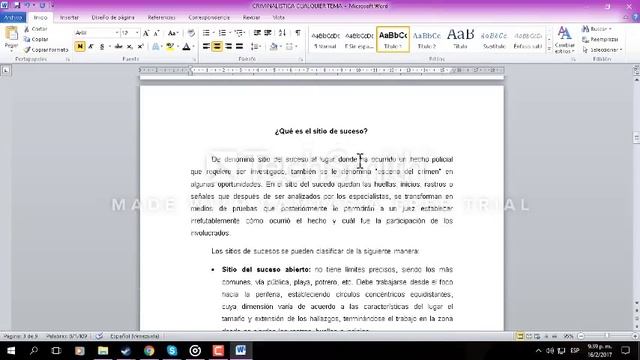Open Skype from the taskbar
640x360 pixels.
[x=172, y=351]
